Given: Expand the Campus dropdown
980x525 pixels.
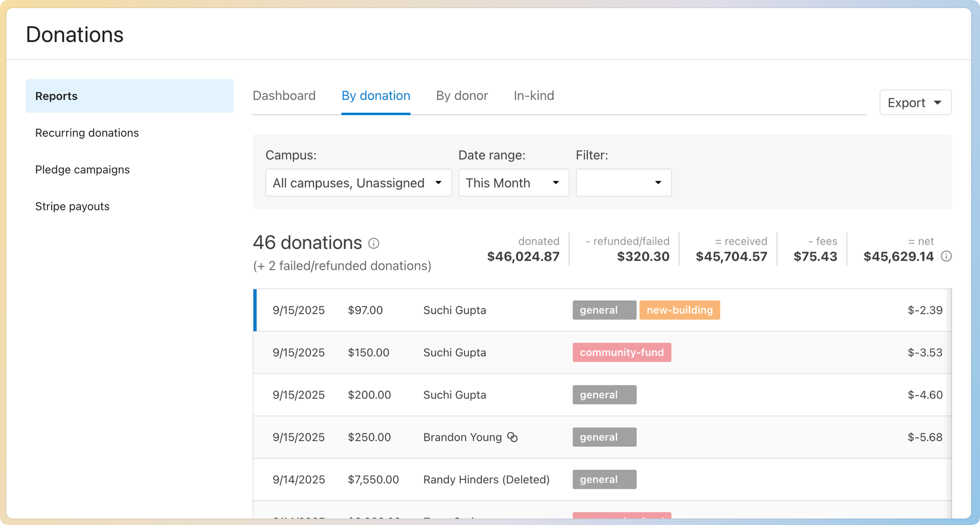Looking at the screenshot, I should (x=358, y=183).
